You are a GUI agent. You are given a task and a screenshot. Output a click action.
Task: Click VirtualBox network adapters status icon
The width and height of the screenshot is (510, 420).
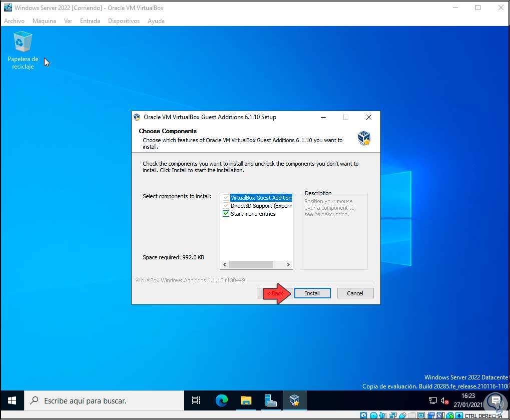pyautogui.click(x=392, y=415)
